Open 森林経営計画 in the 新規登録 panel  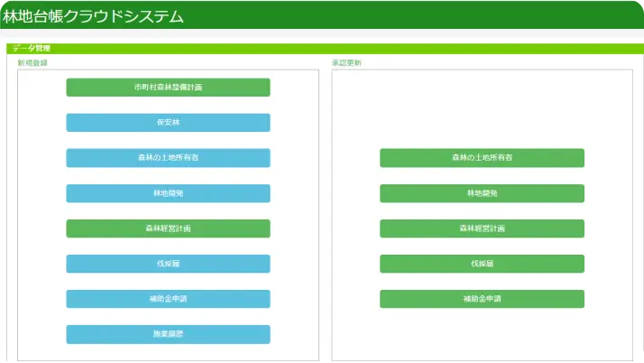click(168, 228)
